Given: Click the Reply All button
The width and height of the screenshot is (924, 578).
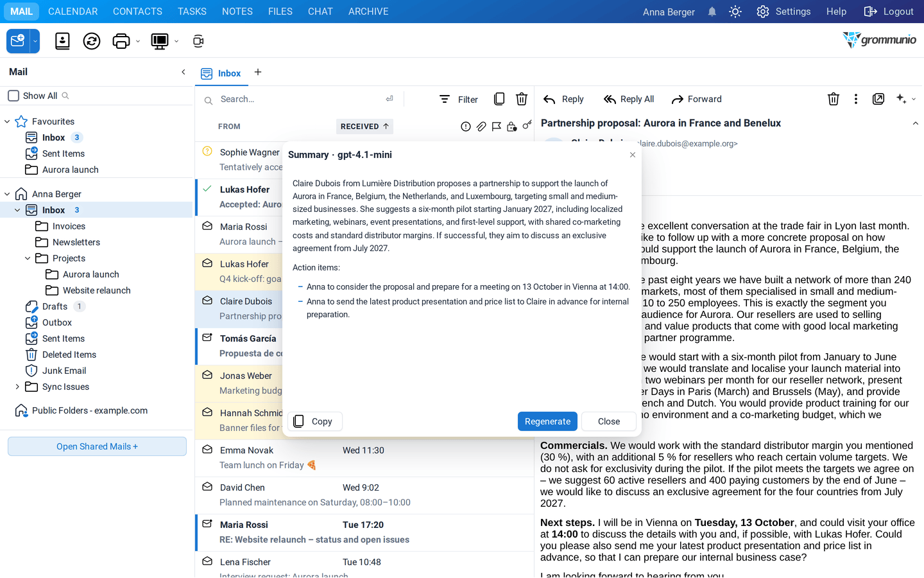Looking at the screenshot, I should coord(629,99).
